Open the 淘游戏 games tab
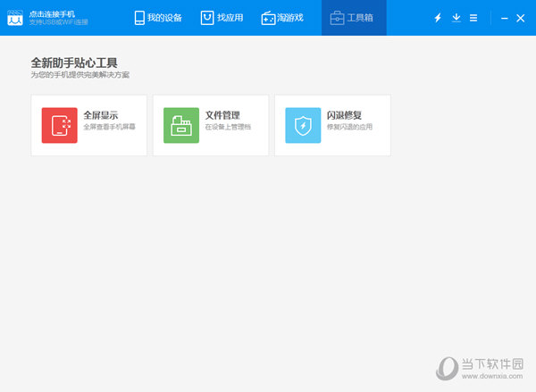The image size is (536, 392). [282, 18]
